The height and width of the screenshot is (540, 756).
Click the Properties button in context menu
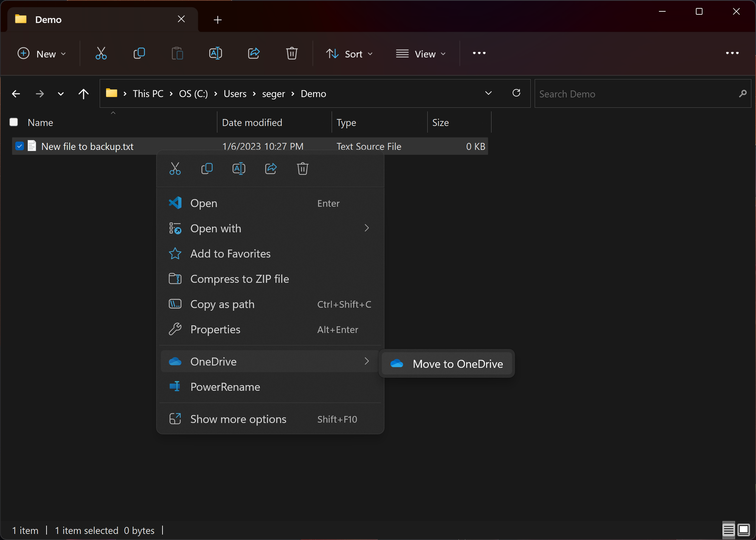(x=215, y=329)
